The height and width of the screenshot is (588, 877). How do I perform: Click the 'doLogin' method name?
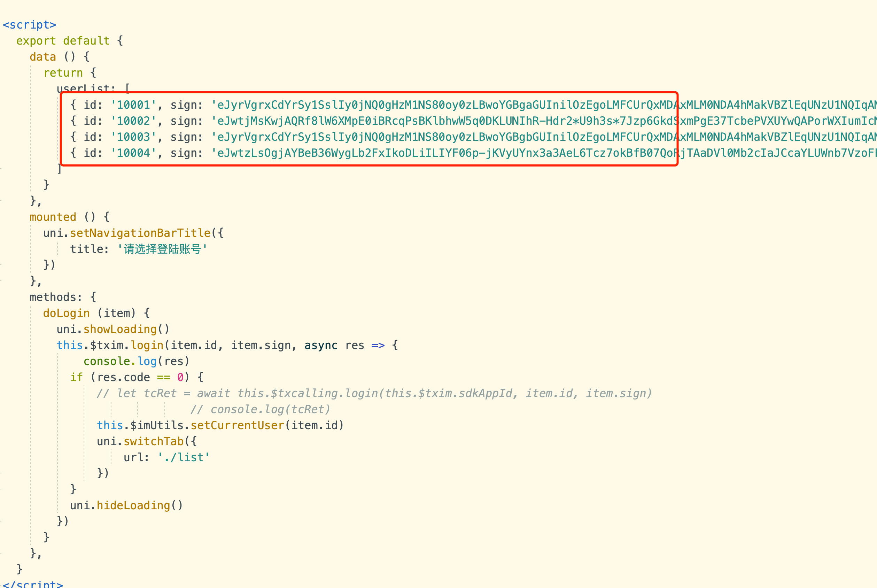tap(67, 313)
